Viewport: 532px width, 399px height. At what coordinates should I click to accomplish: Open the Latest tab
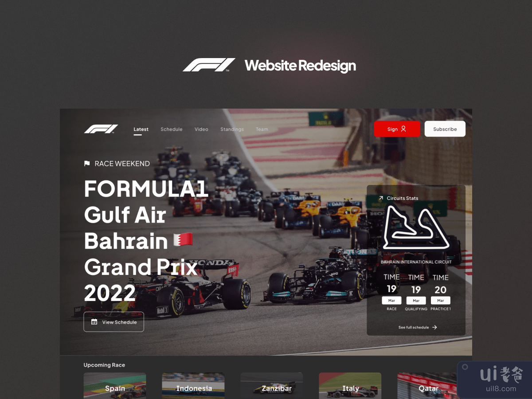click(141, 129)
